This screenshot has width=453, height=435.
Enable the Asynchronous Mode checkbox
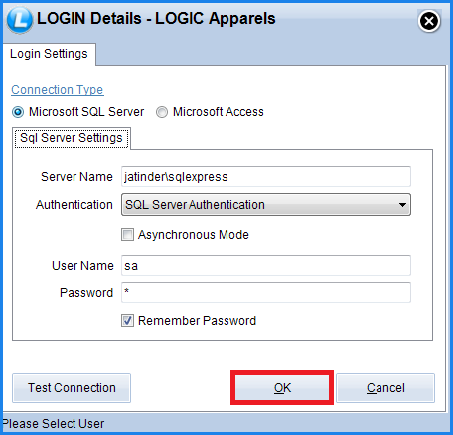coord(127,235)
